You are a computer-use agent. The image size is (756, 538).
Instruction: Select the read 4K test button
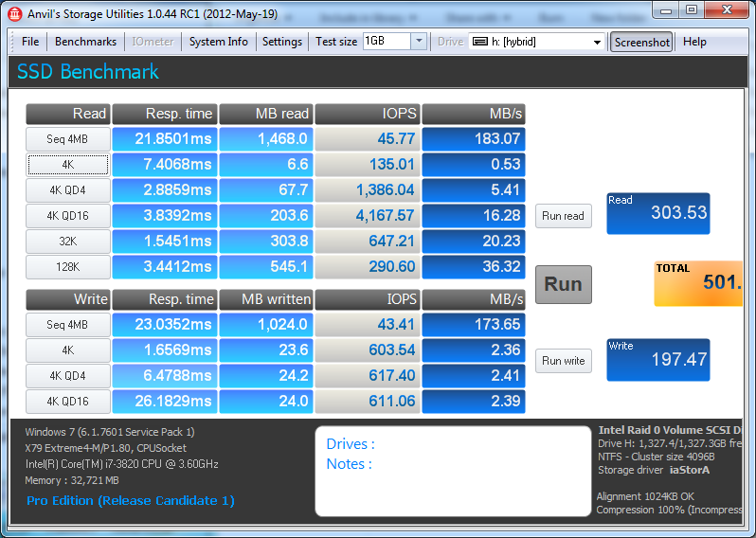click(x=68, y=165)
